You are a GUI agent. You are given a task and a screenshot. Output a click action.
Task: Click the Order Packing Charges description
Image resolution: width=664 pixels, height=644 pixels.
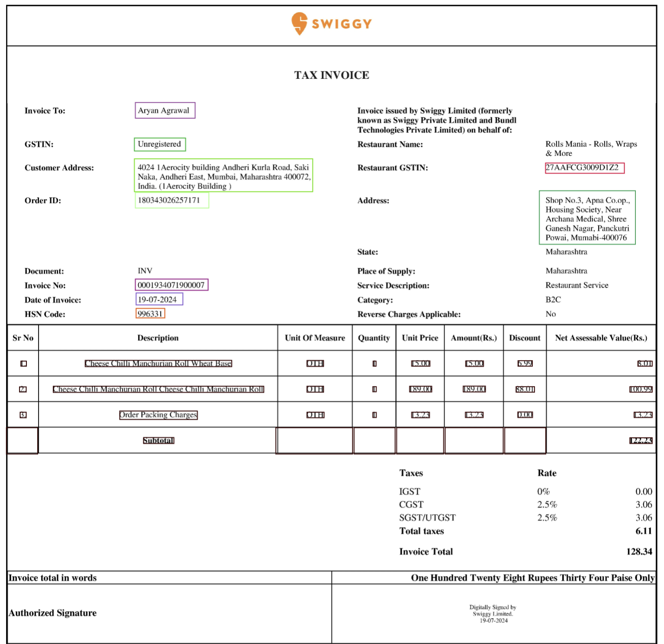[x=158, y=415]
